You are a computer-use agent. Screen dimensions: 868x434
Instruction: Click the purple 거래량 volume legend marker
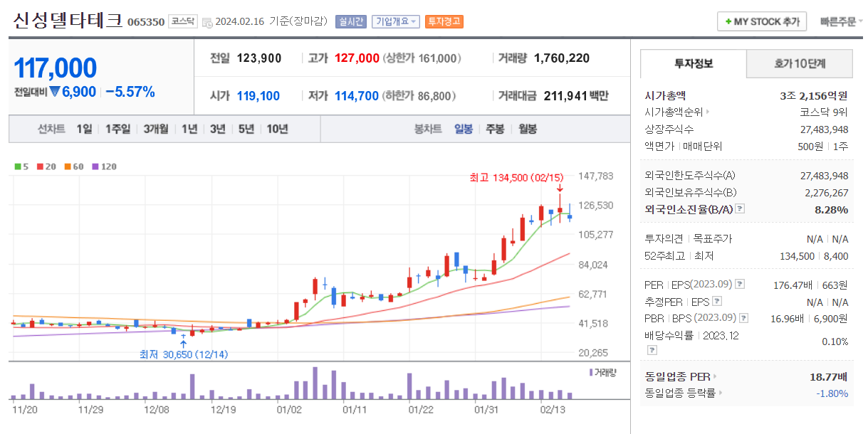(x=590, y=372)
